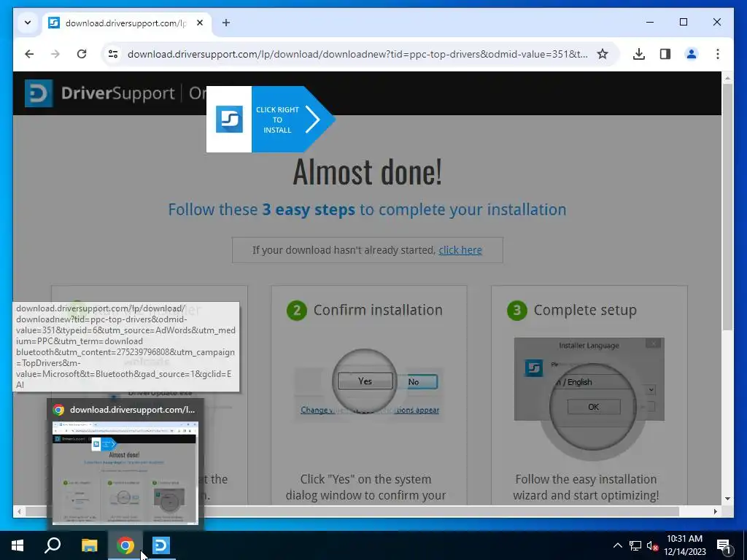Reload the DriverSupport page
Viewport: 747px width, 560px height.
[82, 54]
